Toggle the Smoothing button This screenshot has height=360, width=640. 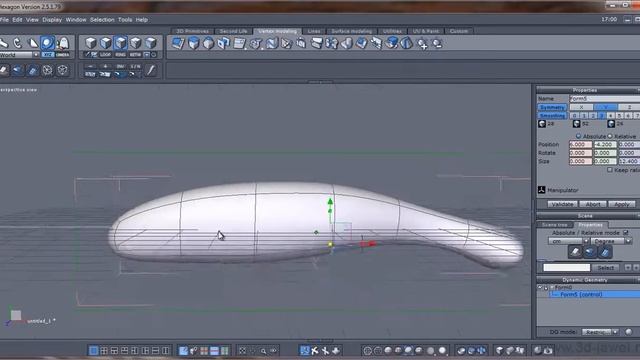[x=552, y=116]
